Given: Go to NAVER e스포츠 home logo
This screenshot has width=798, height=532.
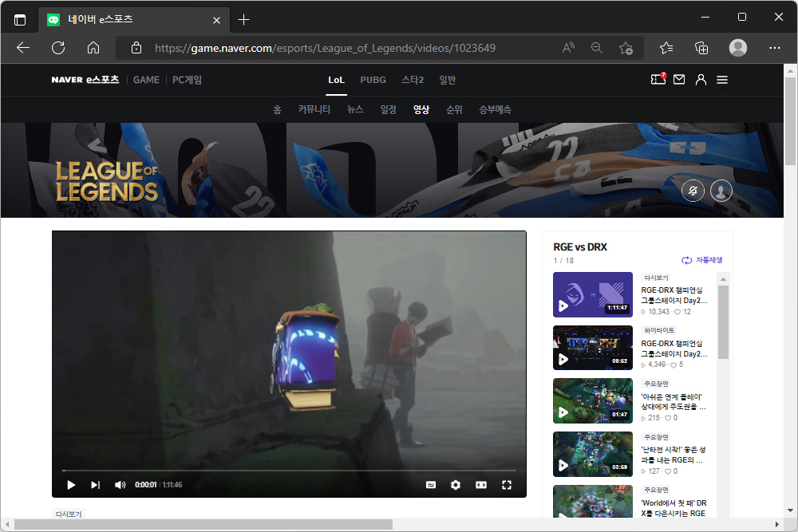Looking at the screenshot, I should (85, 80).
